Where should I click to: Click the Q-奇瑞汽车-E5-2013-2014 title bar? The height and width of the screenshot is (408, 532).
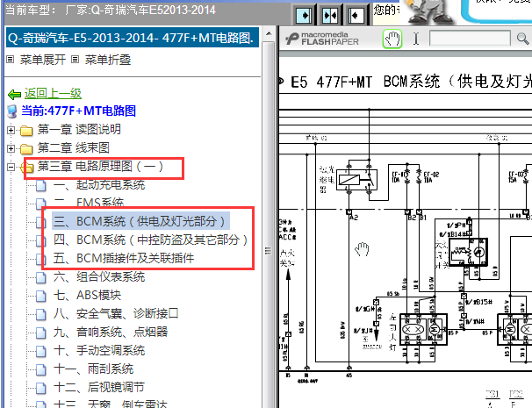133,38
